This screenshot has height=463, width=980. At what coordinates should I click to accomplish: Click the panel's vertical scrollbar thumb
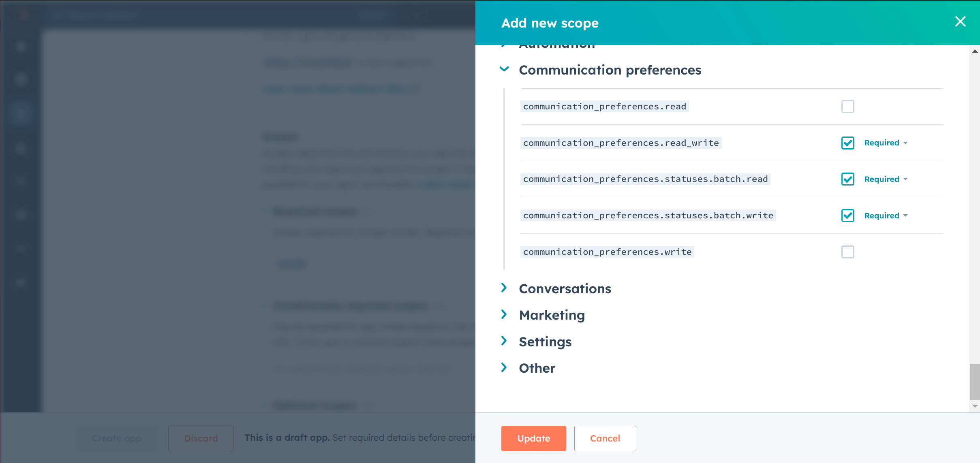click(x=975, y=382)
